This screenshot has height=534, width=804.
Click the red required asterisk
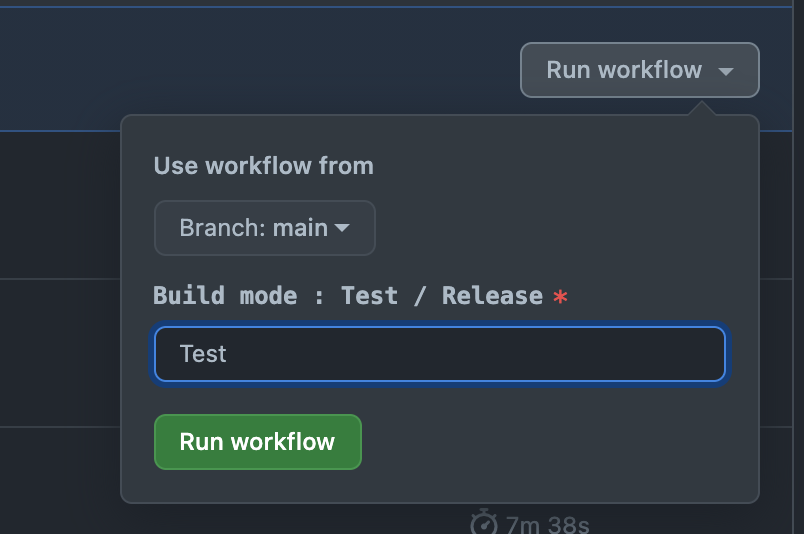coord(560,297)
